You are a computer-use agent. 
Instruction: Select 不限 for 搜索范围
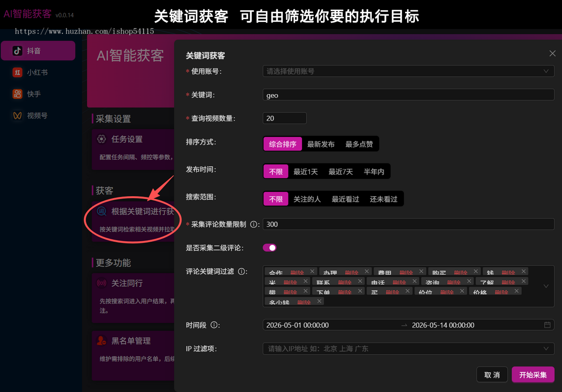[x=276, y=199]
